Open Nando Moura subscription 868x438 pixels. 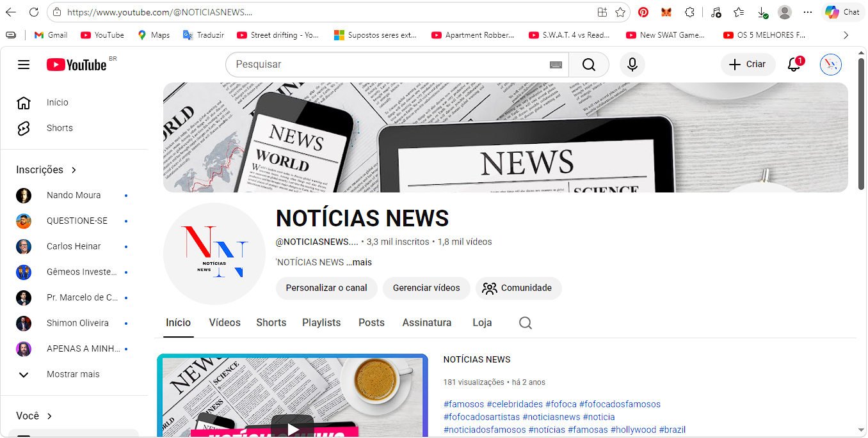74,195
